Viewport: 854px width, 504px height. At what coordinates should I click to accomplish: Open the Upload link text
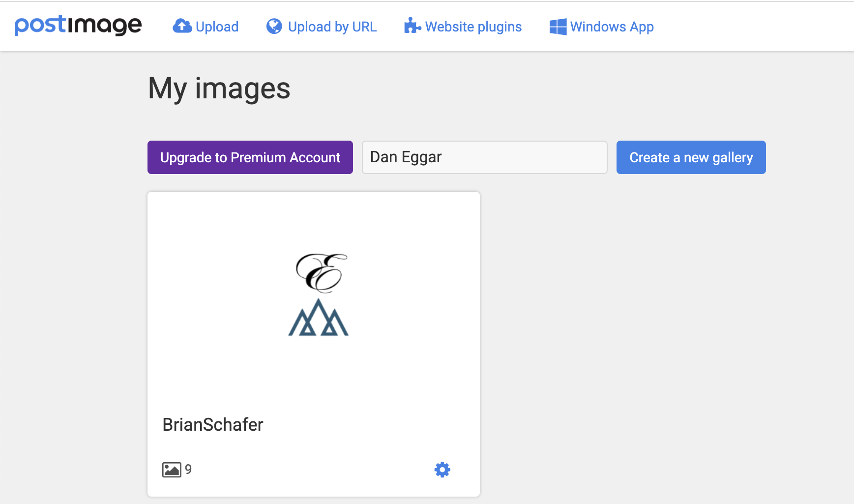[x=217, y=27]
